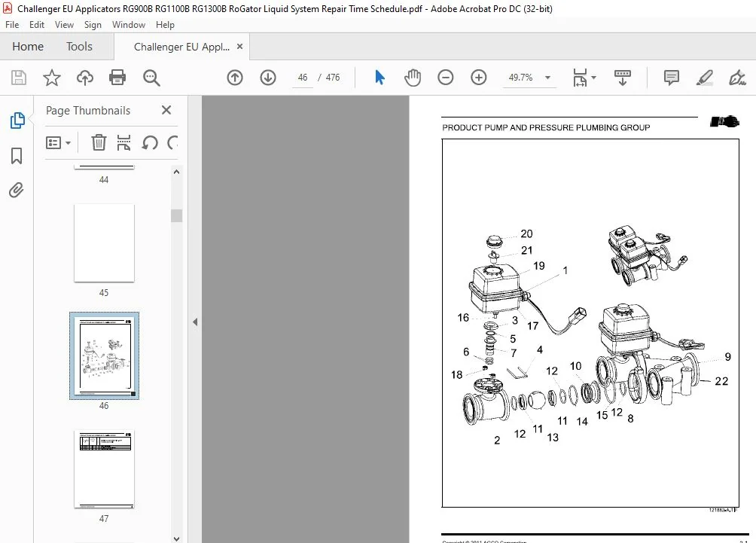Open zoom level dropdown arrow
The image size is (756, 543).
click(x=547, y=78)
